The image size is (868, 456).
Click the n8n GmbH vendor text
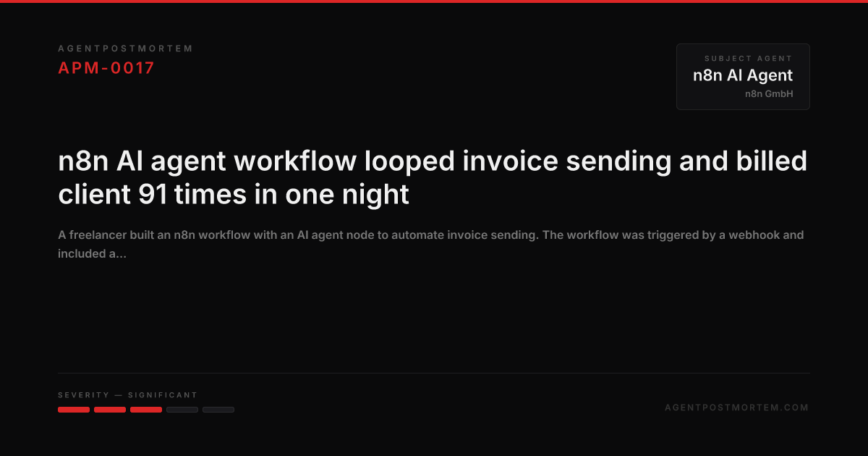769,93
